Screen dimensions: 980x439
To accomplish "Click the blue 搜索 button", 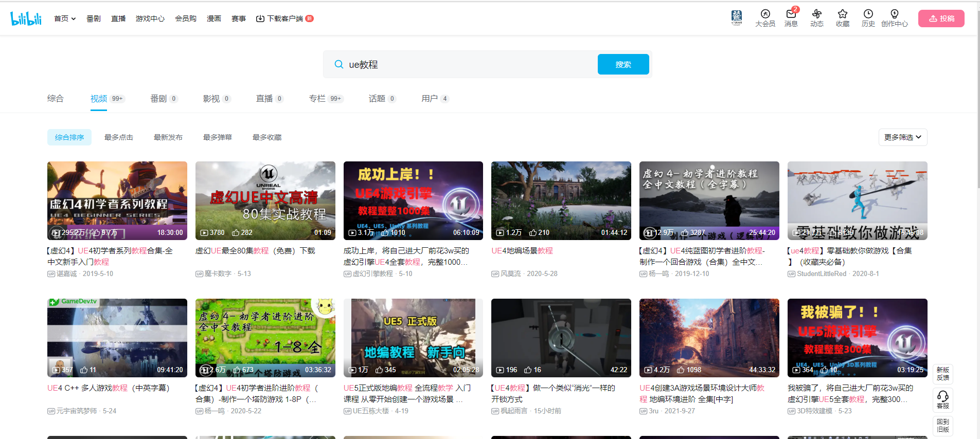I will pos(623,64).
